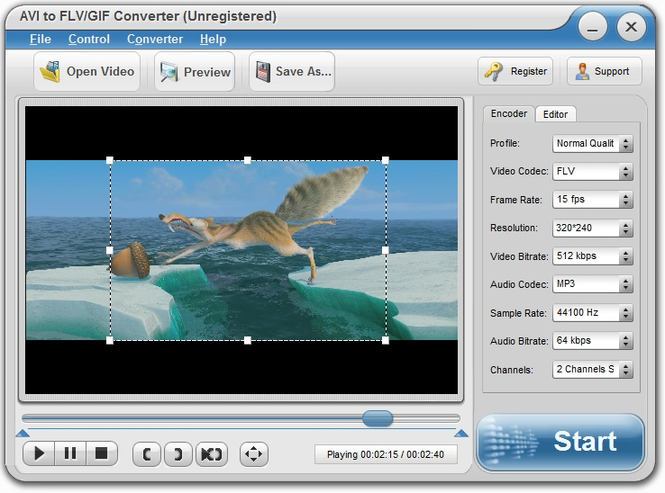665x493 pixels.
Task: Stop the video playback
Action: click(x=101, y=454)
